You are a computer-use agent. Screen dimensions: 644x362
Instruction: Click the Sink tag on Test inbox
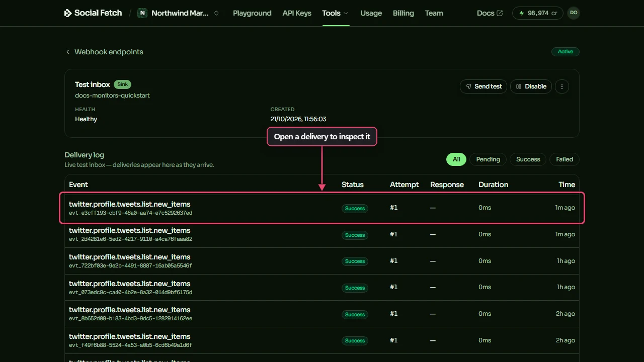click(122, 84)
